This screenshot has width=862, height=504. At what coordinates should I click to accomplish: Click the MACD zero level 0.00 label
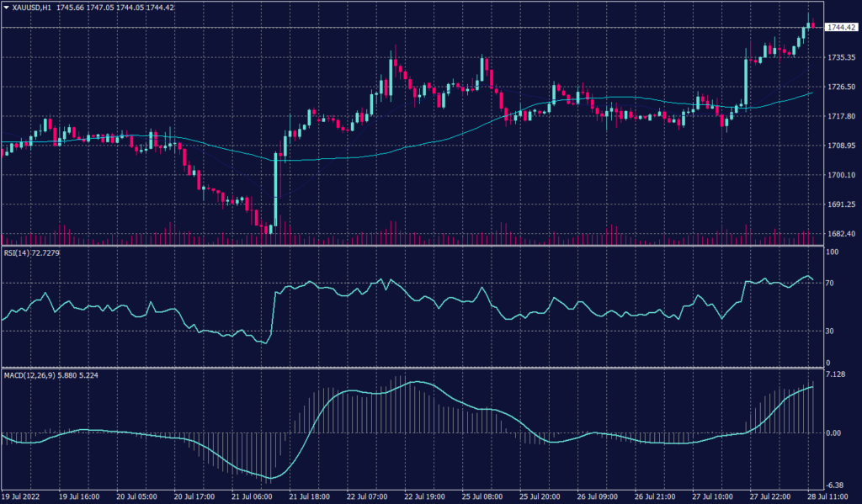click(x=834, y=432)
